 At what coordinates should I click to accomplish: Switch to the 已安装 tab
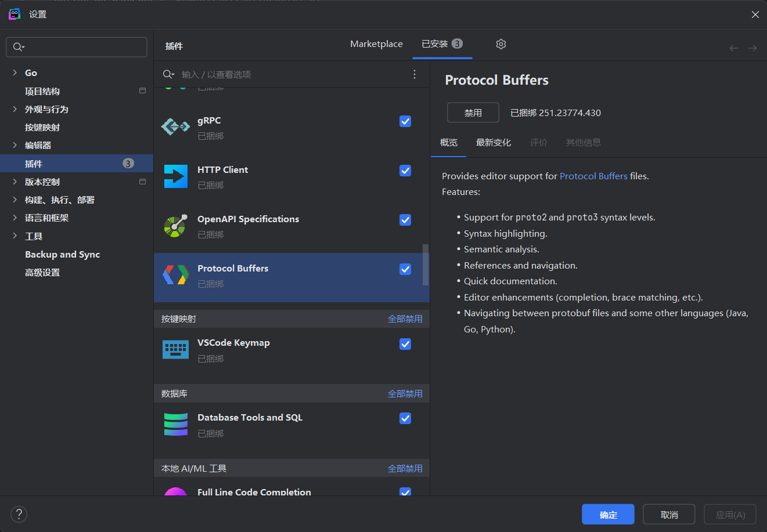click(442, 44)
